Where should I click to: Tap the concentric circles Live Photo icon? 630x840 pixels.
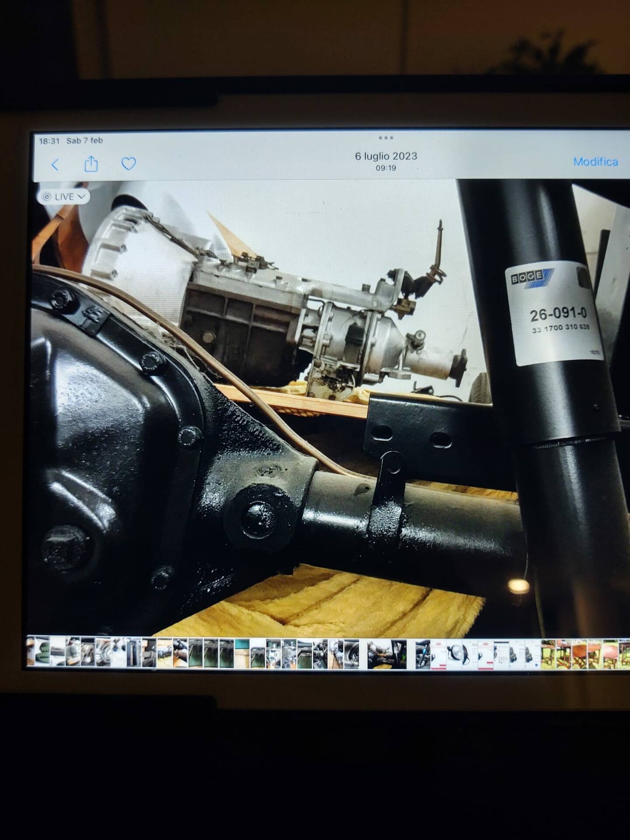47,197
